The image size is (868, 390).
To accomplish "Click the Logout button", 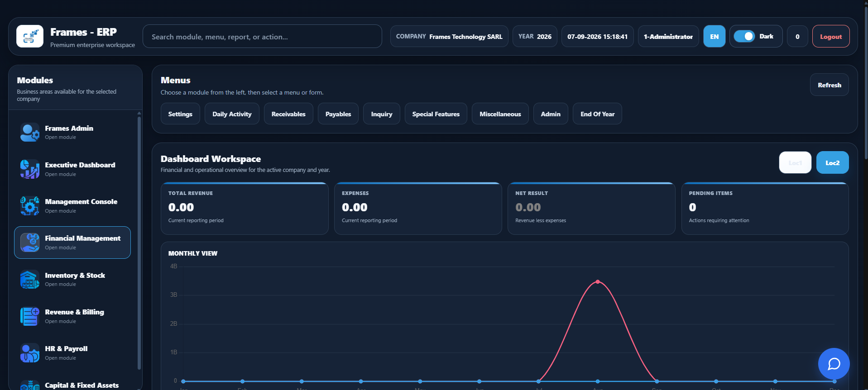I will (x=831, y=36).
